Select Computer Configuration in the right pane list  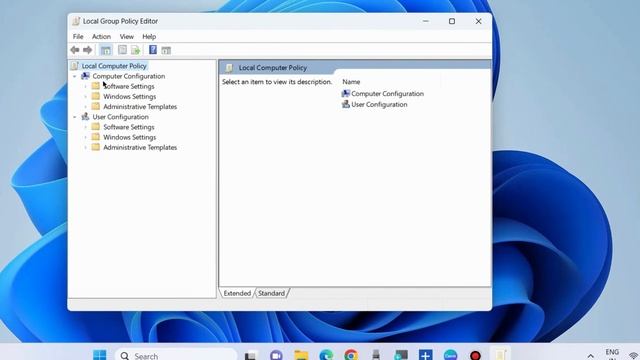(x=383, y=93)
